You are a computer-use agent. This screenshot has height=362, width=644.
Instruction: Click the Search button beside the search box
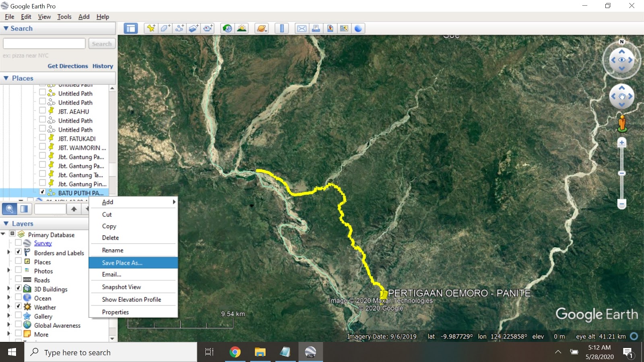pos(102,43)
